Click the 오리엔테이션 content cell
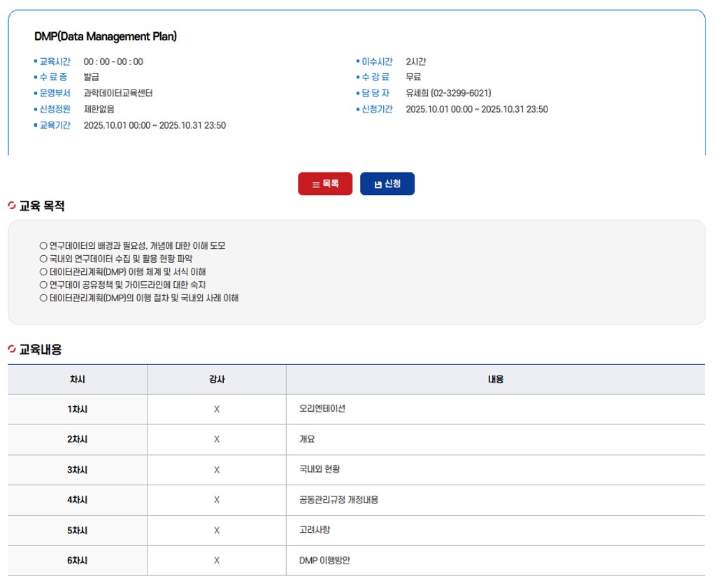 [322, 409]
